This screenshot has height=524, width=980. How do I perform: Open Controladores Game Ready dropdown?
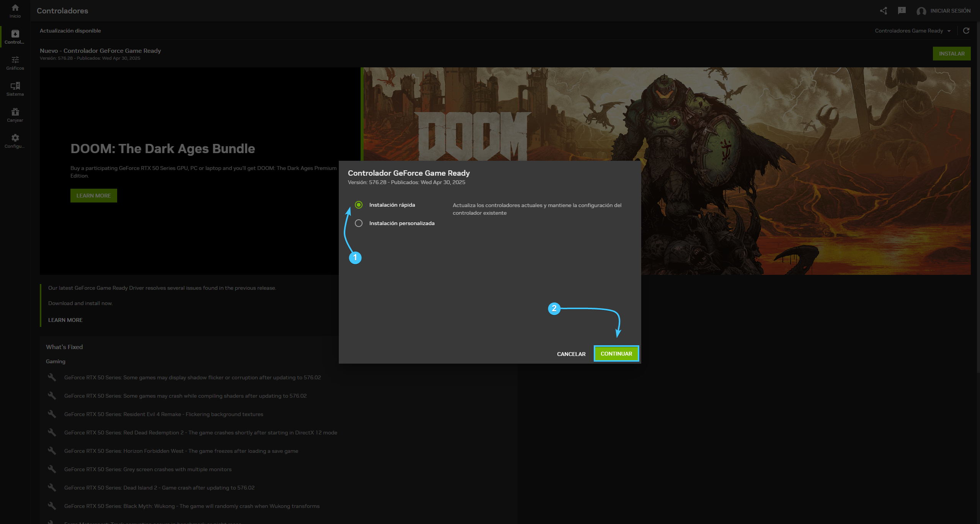(x=913, y=31)
